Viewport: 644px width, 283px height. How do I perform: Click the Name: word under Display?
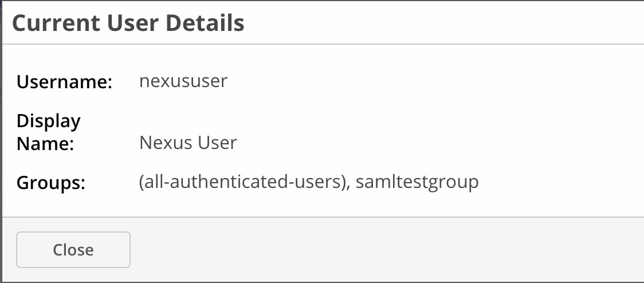(x=46, y=143)
